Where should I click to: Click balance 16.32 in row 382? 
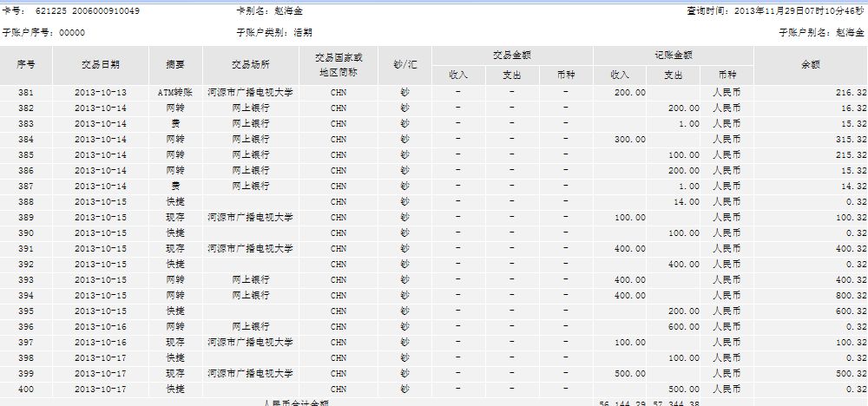point(853,108)
